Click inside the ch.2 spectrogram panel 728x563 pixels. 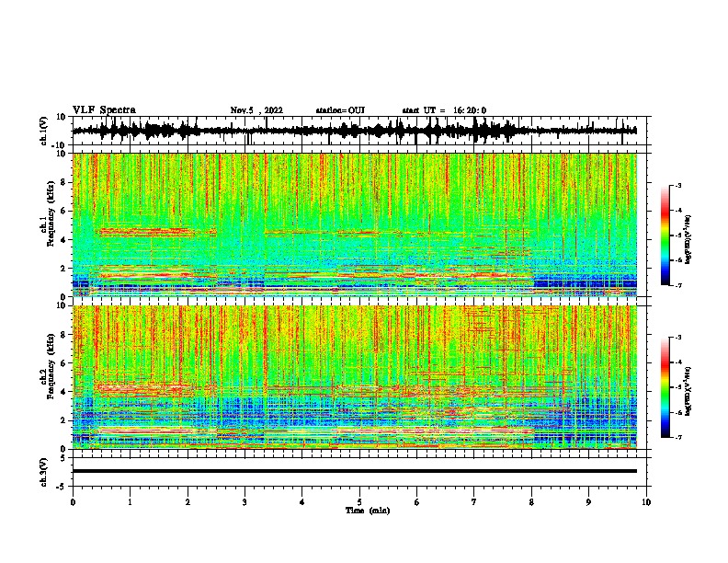click(354, 377)
